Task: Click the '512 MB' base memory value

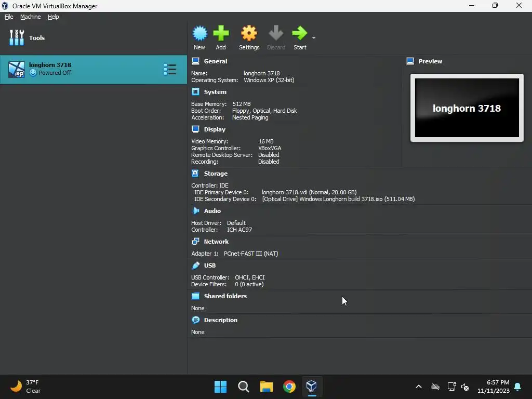Action: pos(242,104)
